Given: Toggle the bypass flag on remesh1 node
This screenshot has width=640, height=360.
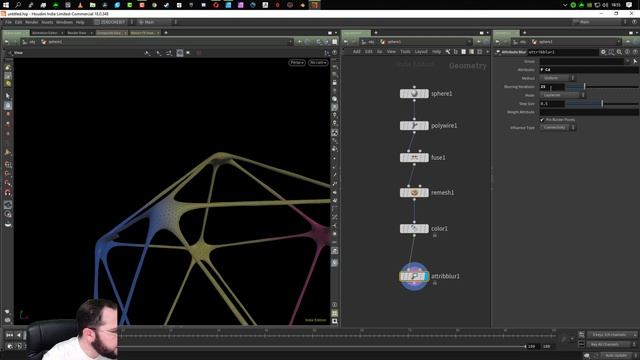Looking at the screenshot, I should [402, 193].
